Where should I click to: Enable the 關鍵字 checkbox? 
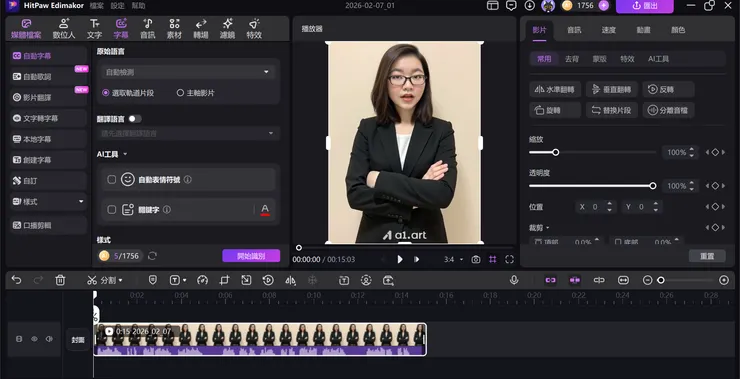[x=112, y=210]
